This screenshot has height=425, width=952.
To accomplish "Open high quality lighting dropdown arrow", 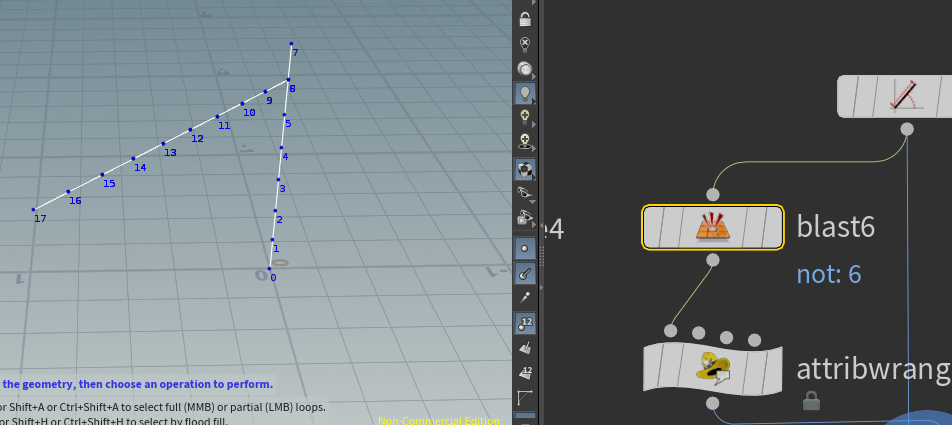I will click(534, 125).
